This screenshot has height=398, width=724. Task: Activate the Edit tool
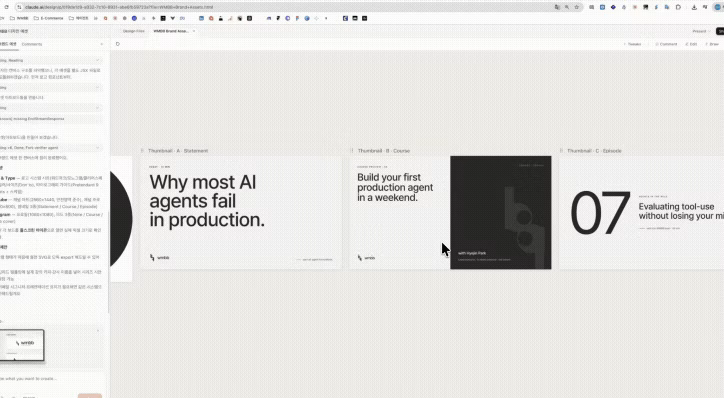pyautogui.click(x=691, y=44)
